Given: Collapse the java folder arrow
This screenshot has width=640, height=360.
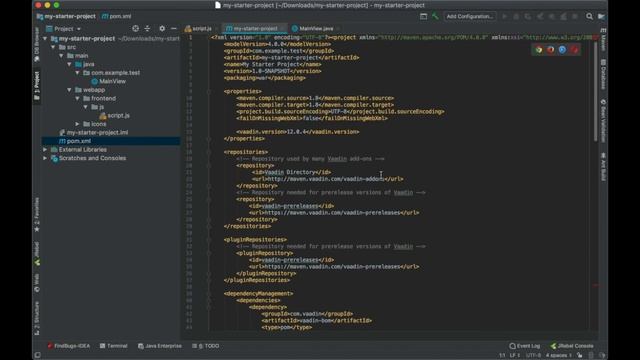Looking at the screenshot, I should (69, 64).
